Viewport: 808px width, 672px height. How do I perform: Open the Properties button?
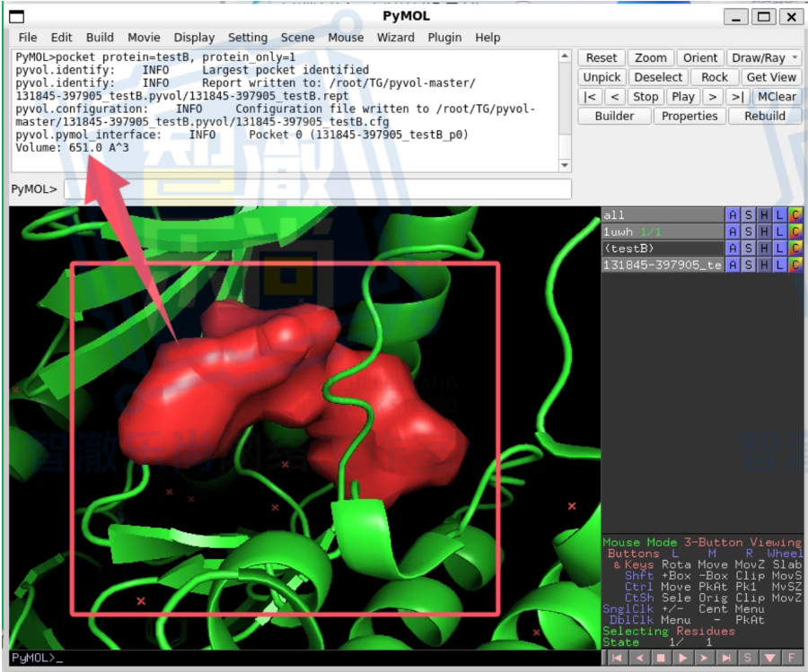(x=689, y=116)
